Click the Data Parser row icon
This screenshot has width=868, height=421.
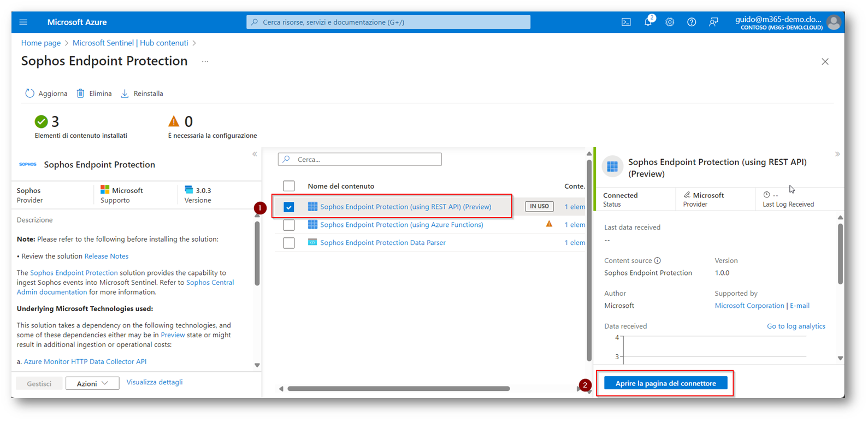pos(312,242)
